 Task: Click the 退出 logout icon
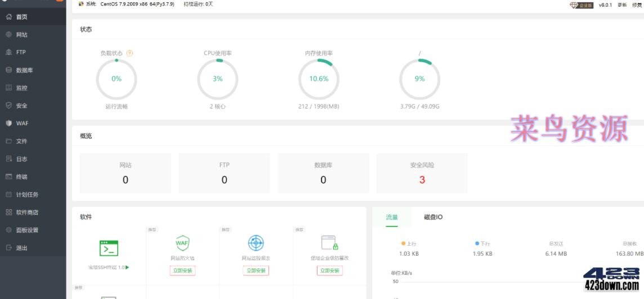pyautogui.click(x=9, y=248)
